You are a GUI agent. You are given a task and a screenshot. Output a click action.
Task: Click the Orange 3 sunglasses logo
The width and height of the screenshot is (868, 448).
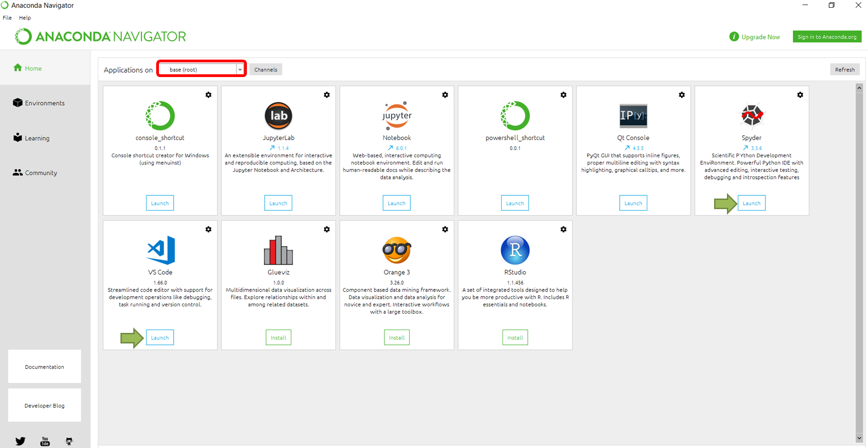coord(397,250)
